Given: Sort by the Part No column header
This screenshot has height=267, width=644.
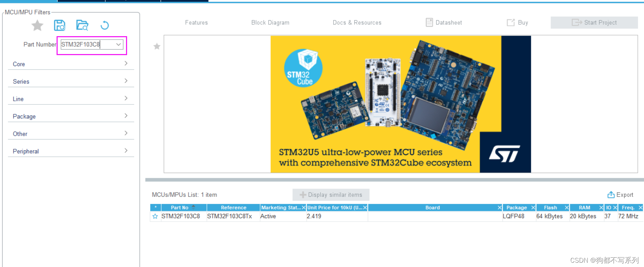Looking at the screenshot, I should (x=184, y=208).
